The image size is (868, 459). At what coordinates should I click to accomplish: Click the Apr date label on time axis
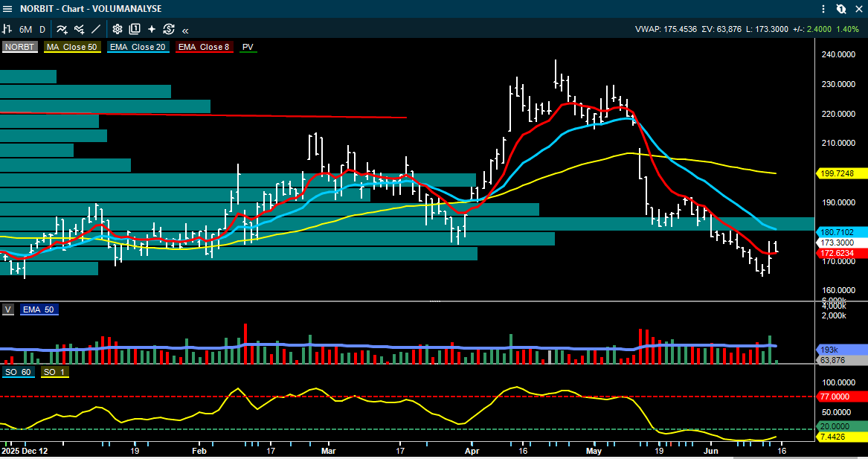click(x=472, y=451)
